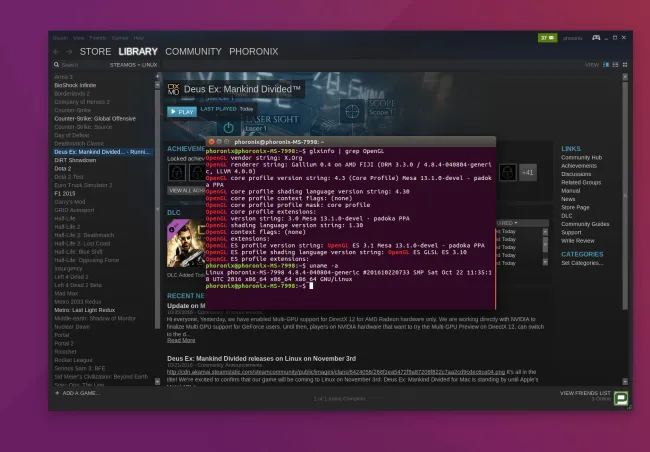Open the green notifications inbox badge
The width and height of the screenshot is (650, 452).
click(547, 38)
